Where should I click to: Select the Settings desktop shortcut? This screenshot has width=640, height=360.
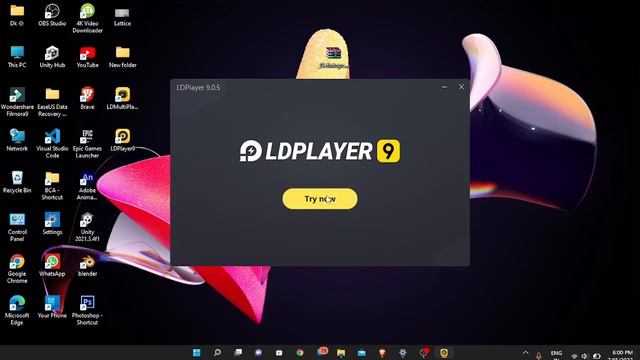click(x=52, y=223)
